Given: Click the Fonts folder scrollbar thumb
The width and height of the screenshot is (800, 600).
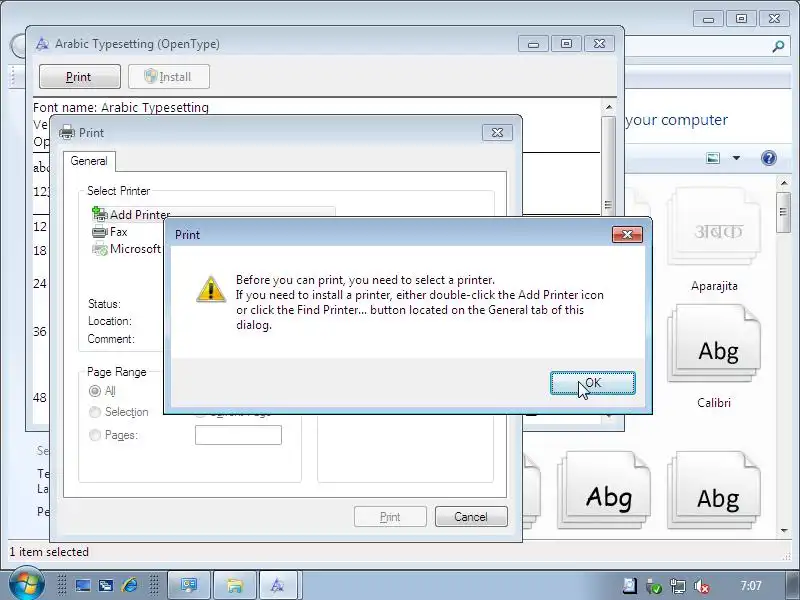Looking at the screenshot, I should coord(783,212).
